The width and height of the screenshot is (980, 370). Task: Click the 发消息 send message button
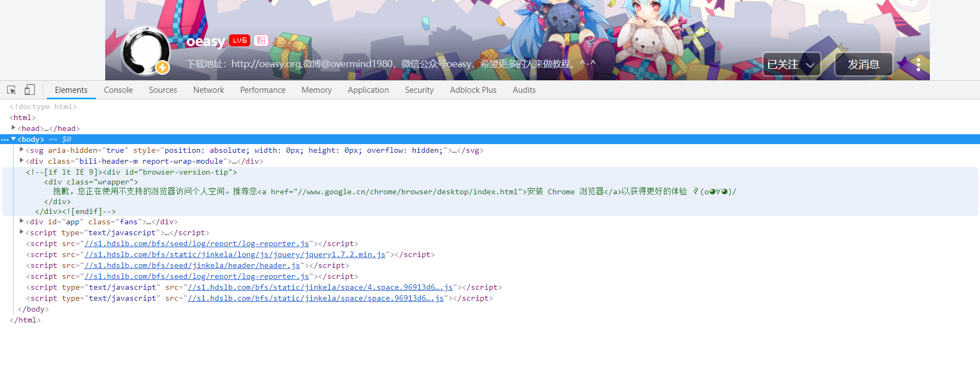864,64
